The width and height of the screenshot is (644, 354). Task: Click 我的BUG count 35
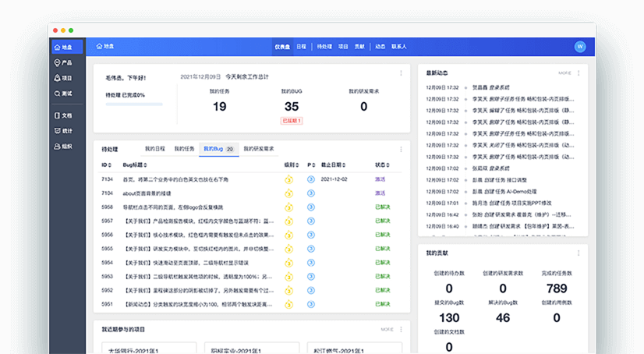pos(292,107)
